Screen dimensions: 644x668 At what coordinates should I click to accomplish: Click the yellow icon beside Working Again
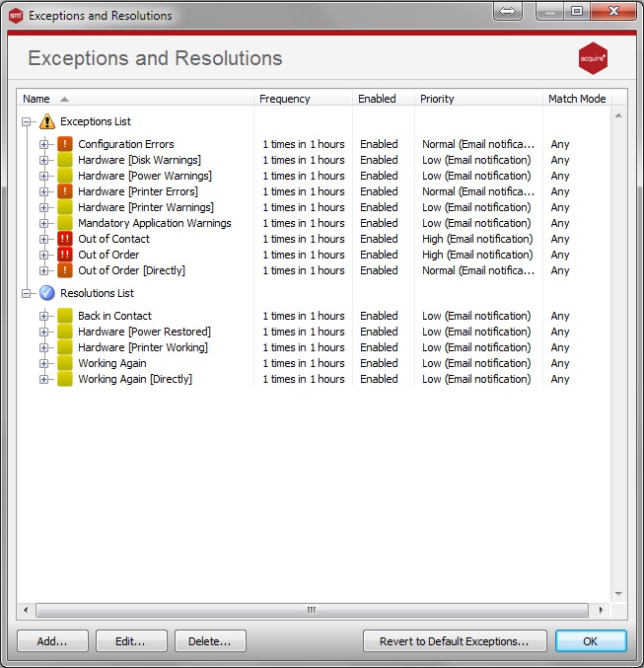tap(65, 363)
